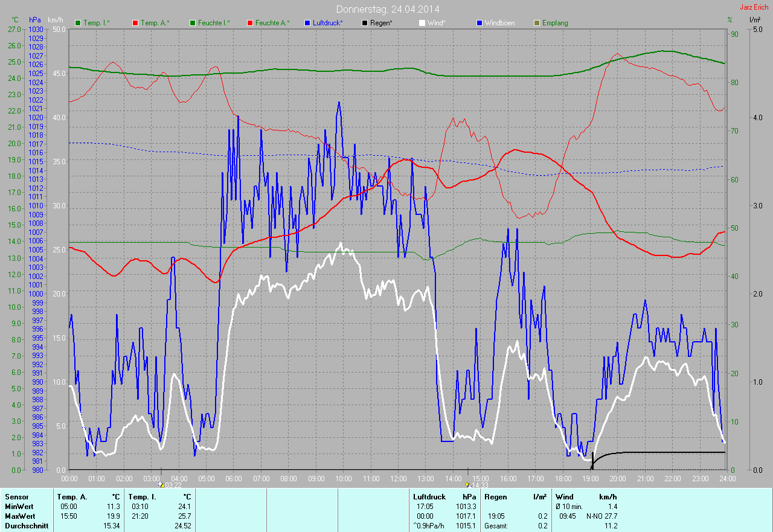The height and width of the screenshot is (532, 773).
Task: Click the red Feuchte A. legend square
Action: point(249,23)
